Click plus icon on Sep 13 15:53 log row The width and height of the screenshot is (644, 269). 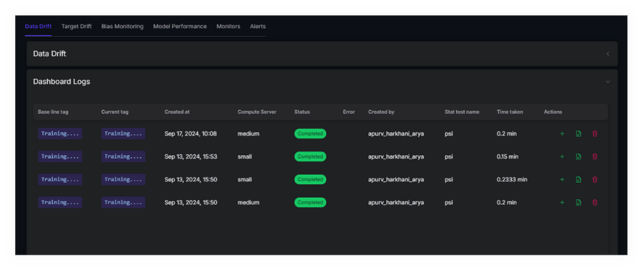click(x=562, y=157)
